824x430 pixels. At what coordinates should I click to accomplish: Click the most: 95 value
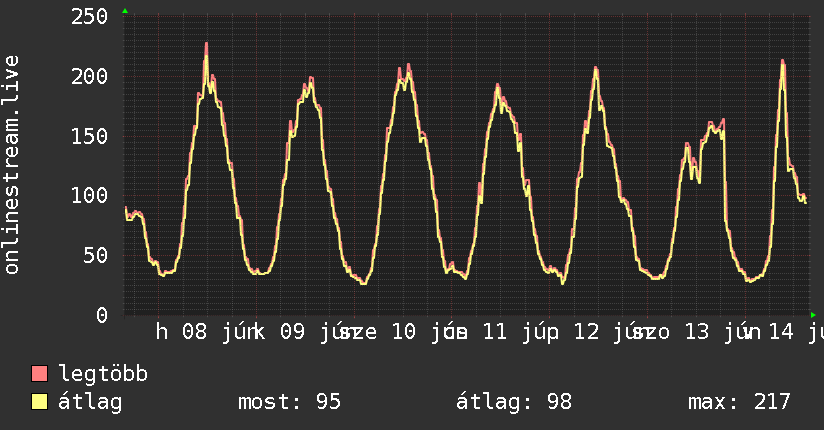click(x=289, y=402)
